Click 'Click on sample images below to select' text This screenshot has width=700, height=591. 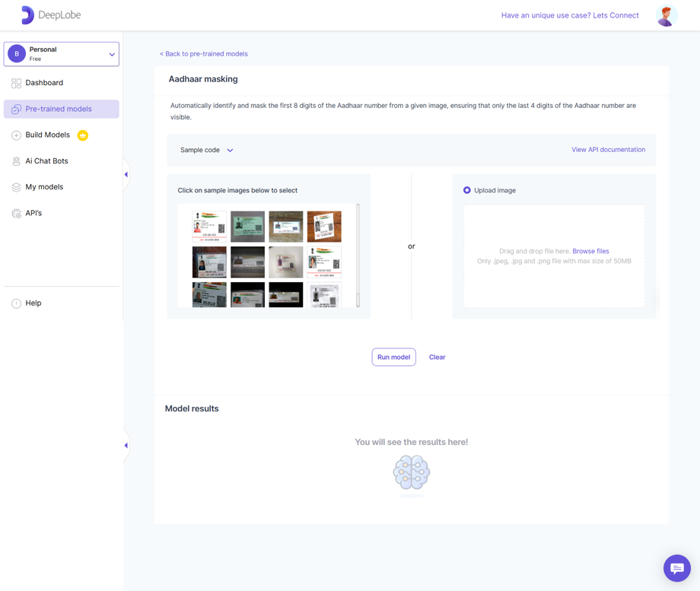[237, 190]
